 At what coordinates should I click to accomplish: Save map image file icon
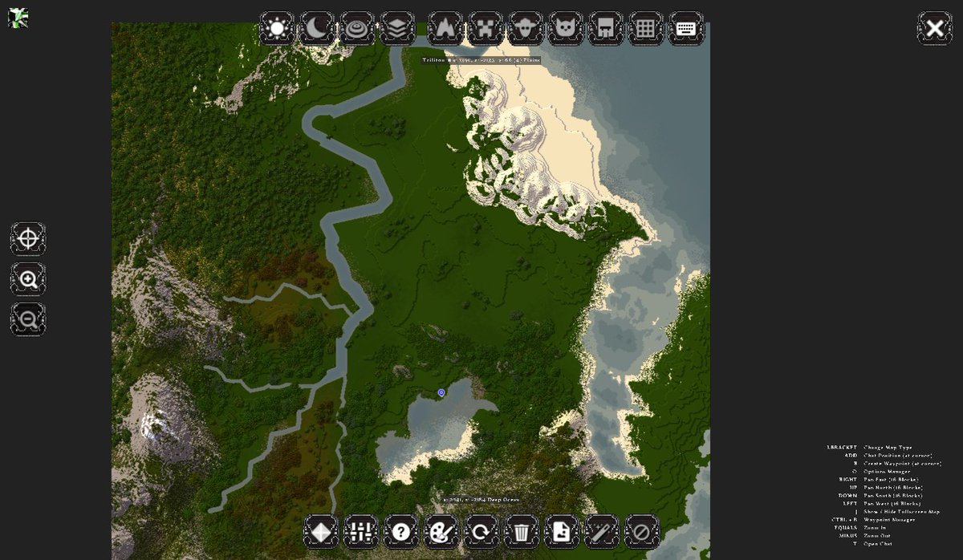coord(562,531)
